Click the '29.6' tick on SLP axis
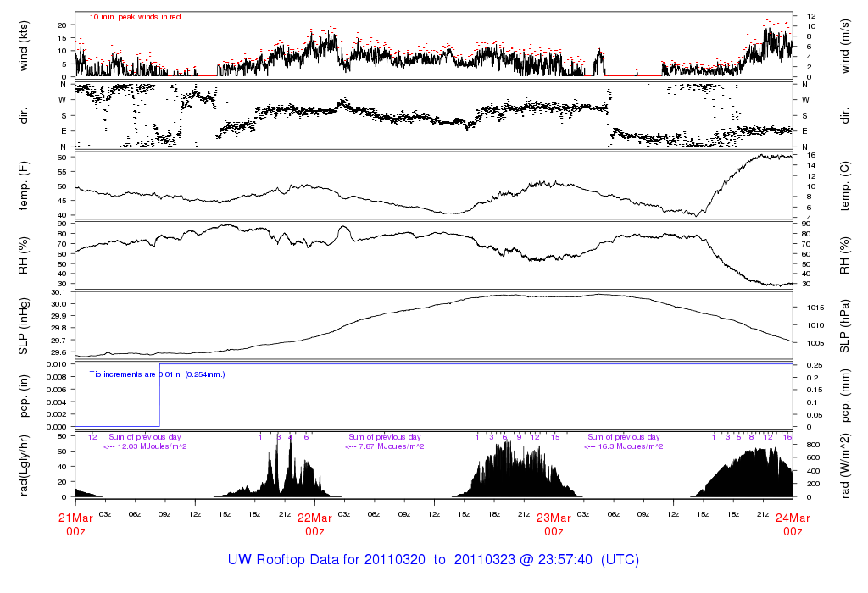This screenshot has width=868, height=593. (58, 352)
